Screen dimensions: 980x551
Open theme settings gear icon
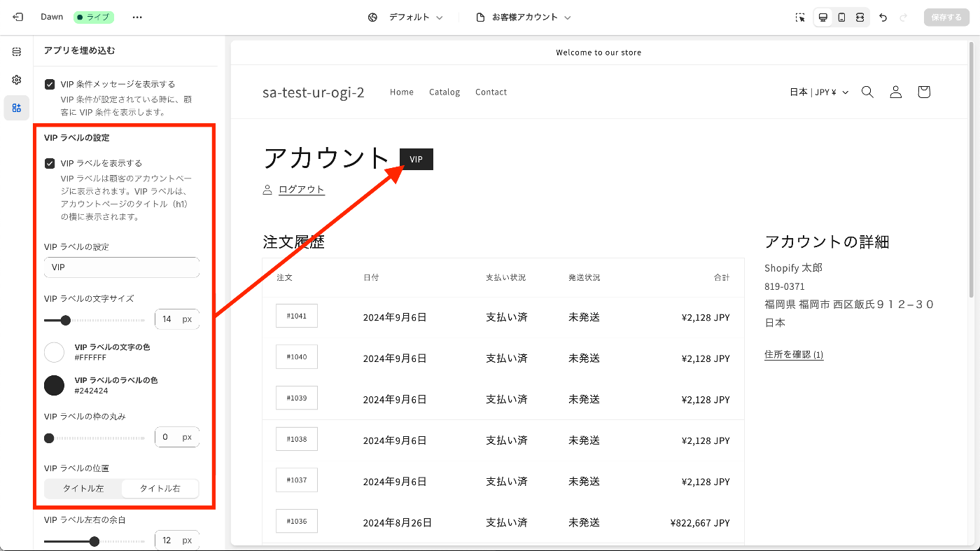(17, 80)
